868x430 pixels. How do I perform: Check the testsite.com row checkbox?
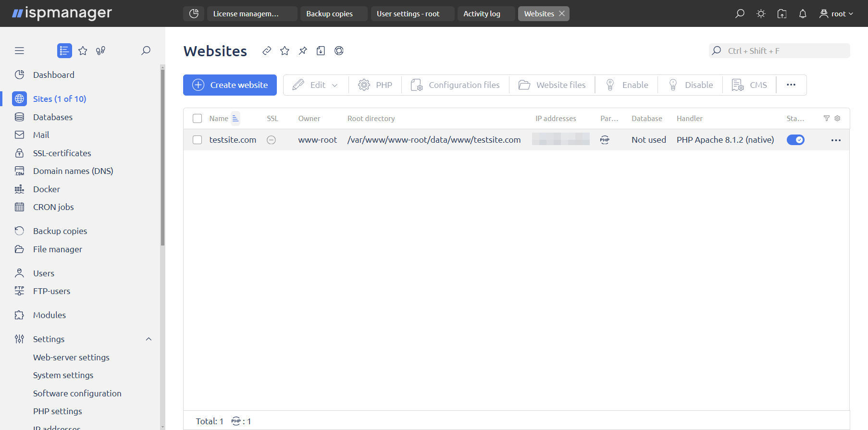pyautogui.click(x=197, y=140)
